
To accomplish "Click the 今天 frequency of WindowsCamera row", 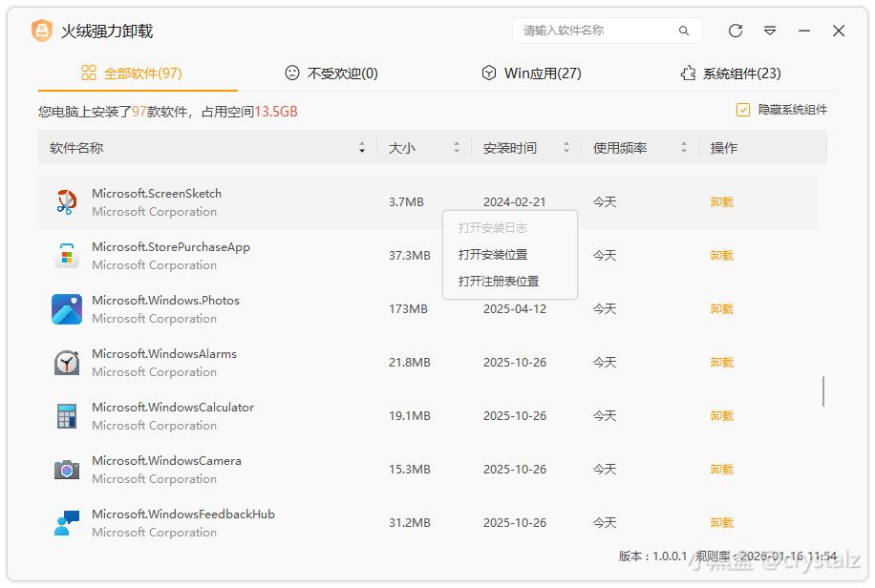I will 605,470.
